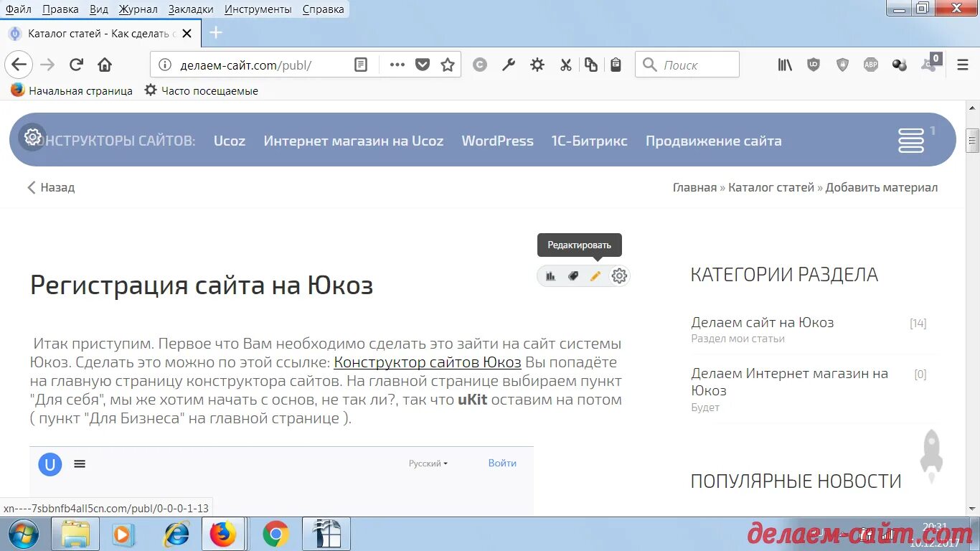Image resolution: width=980 pixels, height=551 pixels.
Task: Click the Поиск search field
Action: [687, 65]
